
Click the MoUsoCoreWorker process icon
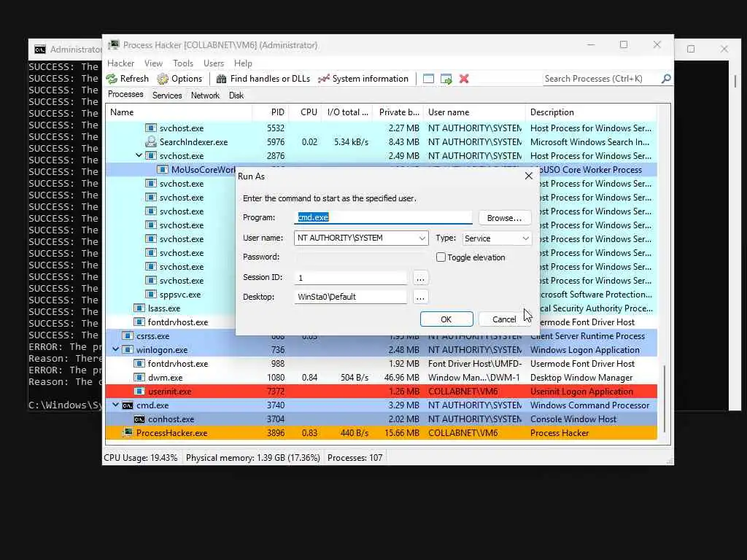pyautogui.click(x=163, y=169)
